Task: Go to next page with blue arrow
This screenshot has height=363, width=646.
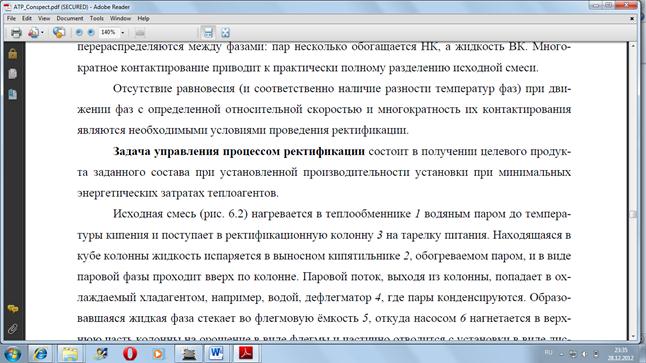Action: 91,33
